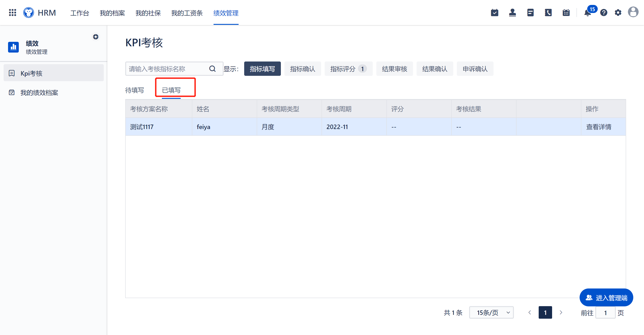Click the Kpi考核 sidebar document icon
Image resolution: width=644 pixels, height=335 pixels.
(x=11, y=73)
